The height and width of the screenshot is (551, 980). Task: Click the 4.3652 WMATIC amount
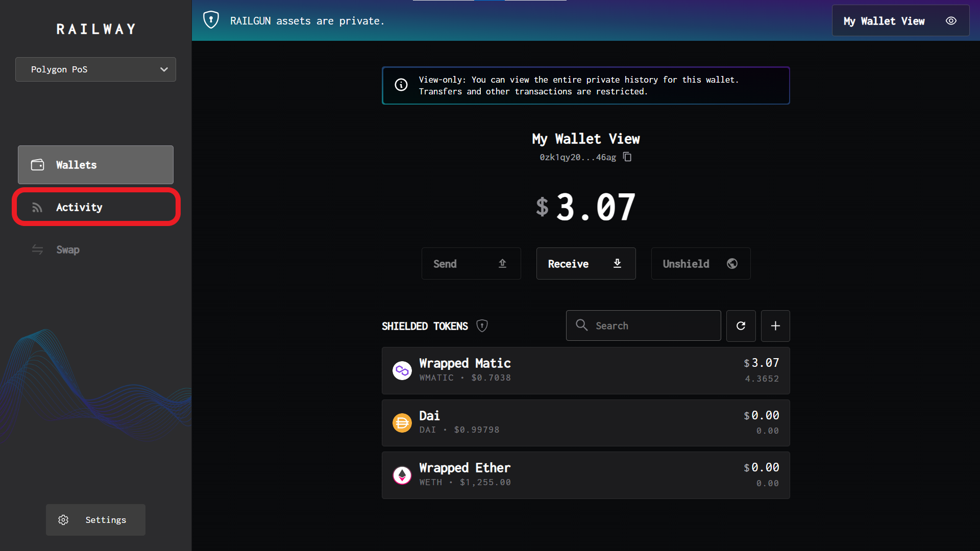(x=762, y=379)
